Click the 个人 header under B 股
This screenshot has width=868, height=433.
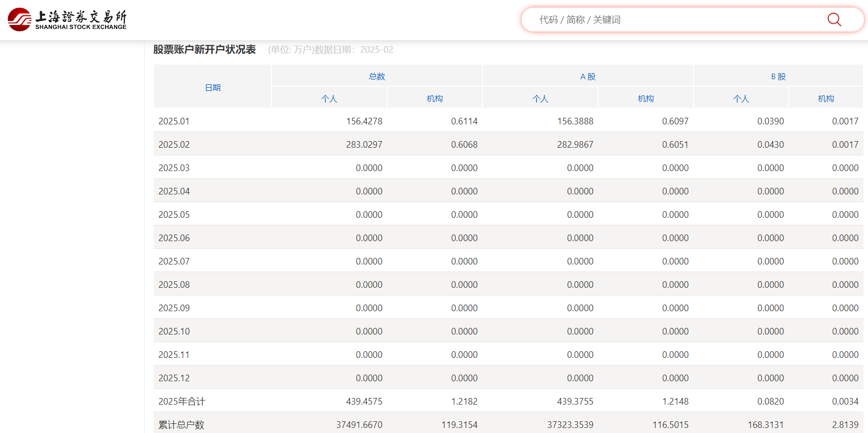tap(741, 99)
